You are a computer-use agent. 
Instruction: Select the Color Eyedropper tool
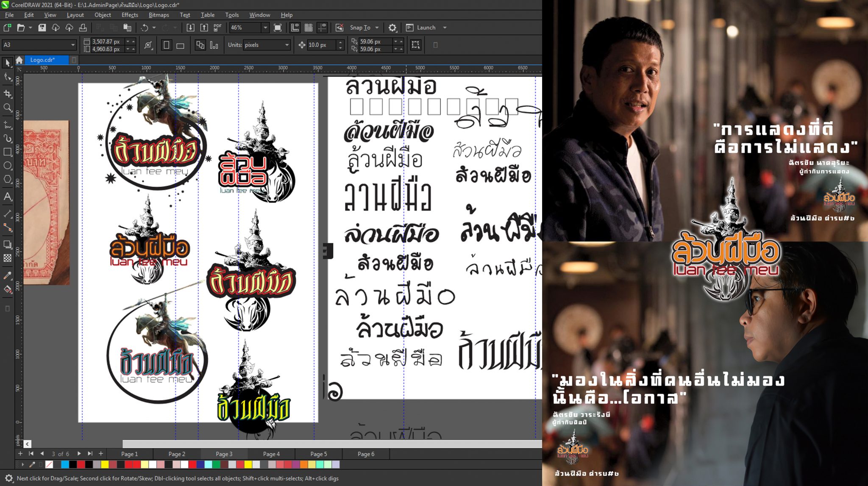tap(7, 275)
